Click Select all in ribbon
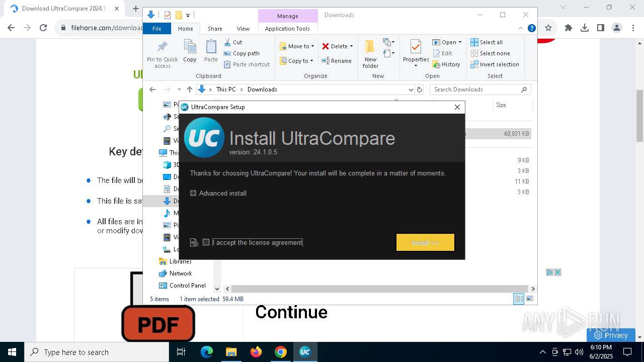The width and height of the screenshot is (644, 362). tap(487, 42)
